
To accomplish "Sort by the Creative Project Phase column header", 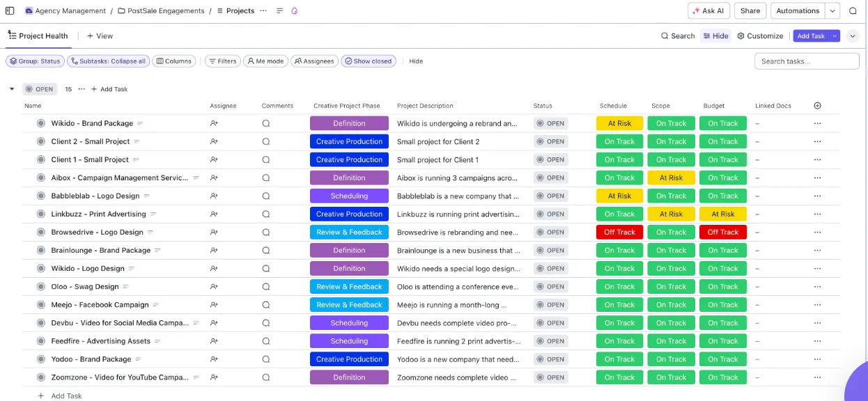I will coord(347,106).
